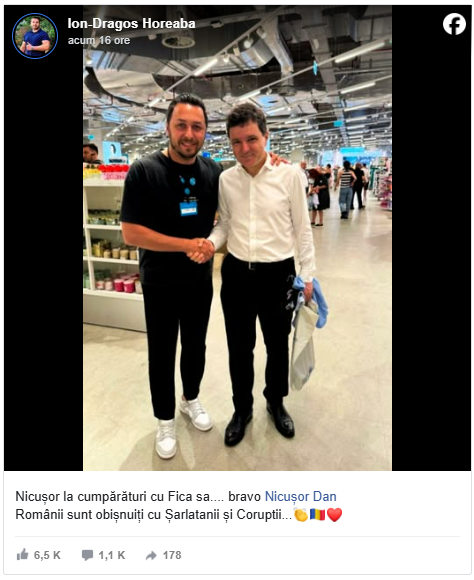Open Facebook via the logo icon
This screenshot has height=580, width=474.
[x=454, y=24]
